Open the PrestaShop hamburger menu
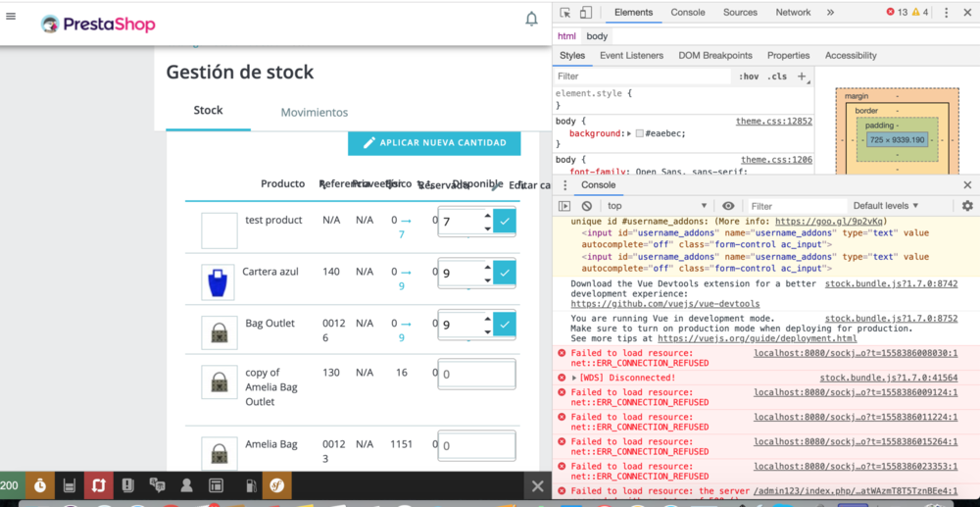 click(11, 17)
